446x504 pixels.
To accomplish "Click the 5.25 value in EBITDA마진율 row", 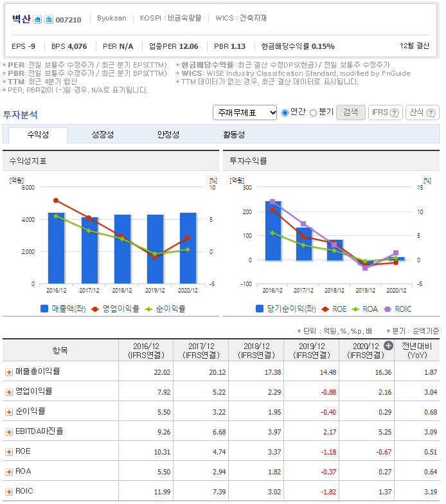I will click(x=385, y=432).
